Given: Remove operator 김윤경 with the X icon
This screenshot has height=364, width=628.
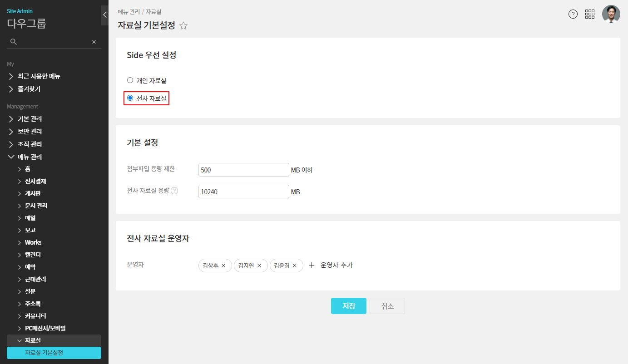Looking at the screenshot, I should tap(295, 266).
